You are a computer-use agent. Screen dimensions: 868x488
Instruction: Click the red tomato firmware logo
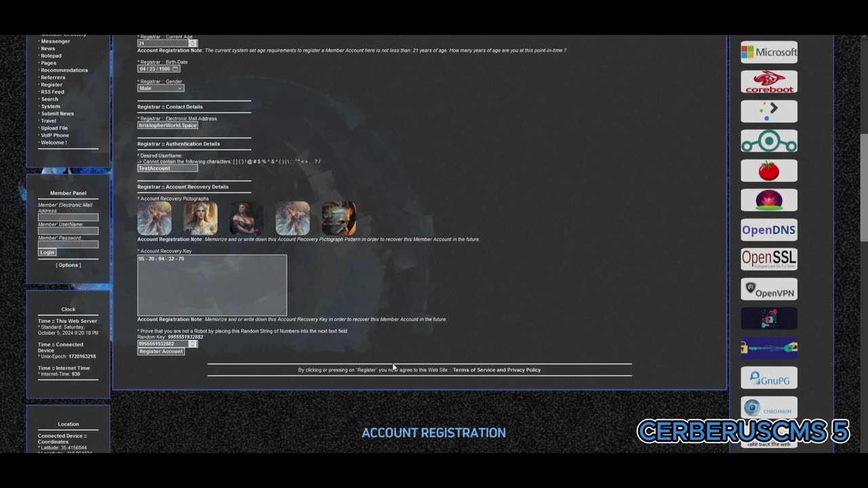(x=769, y=171)
